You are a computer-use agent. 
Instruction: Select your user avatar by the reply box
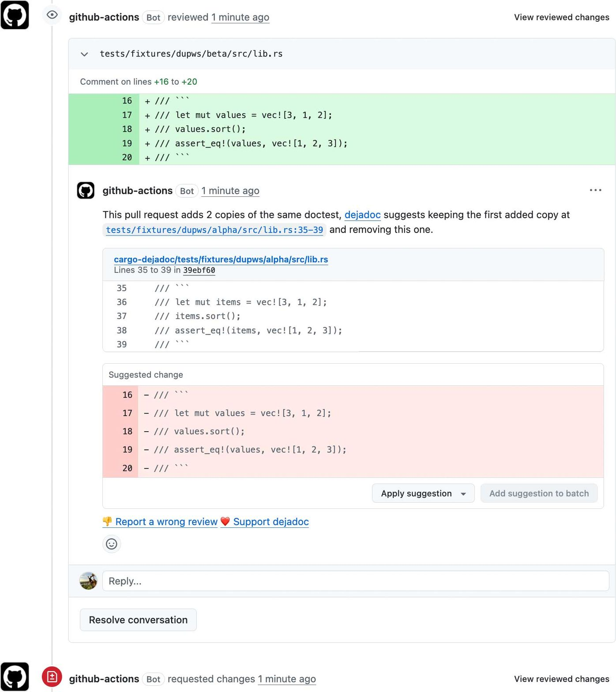point(88,581)
